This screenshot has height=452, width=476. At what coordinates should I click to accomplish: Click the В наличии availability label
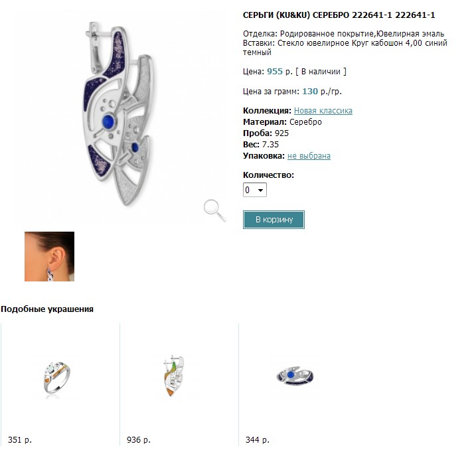click(x=321, y=72)
